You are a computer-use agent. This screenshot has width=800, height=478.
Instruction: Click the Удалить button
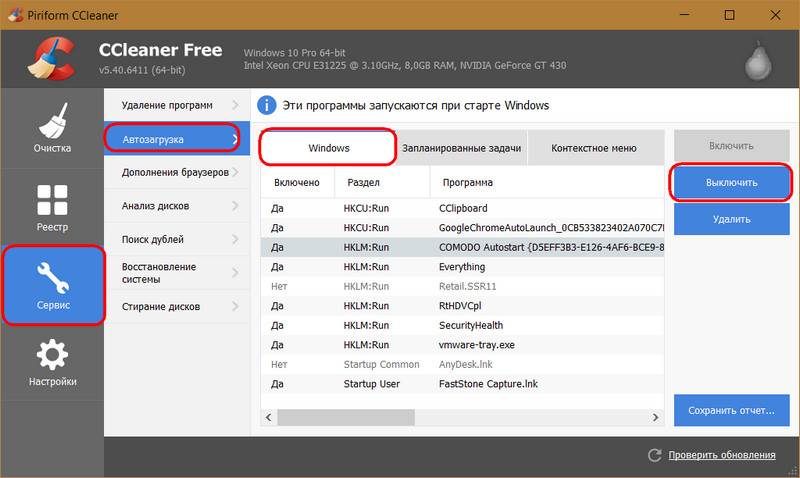click(x=731, y=219)
